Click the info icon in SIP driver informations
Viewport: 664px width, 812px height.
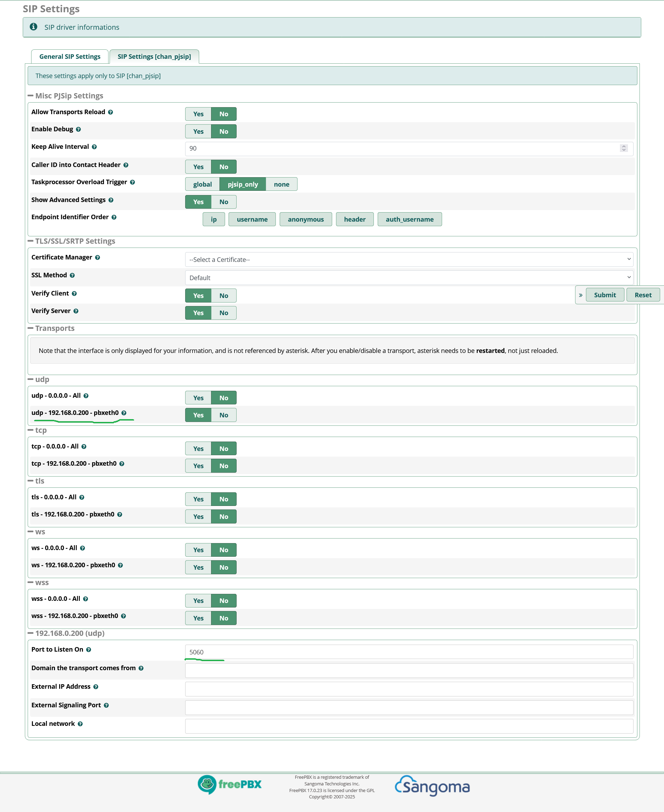tap(34, 27)
